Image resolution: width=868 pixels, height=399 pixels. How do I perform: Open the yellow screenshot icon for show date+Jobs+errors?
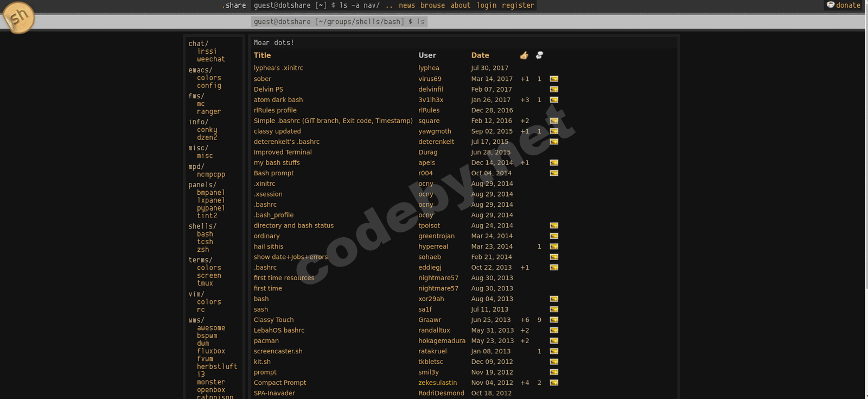pos(554,257)
